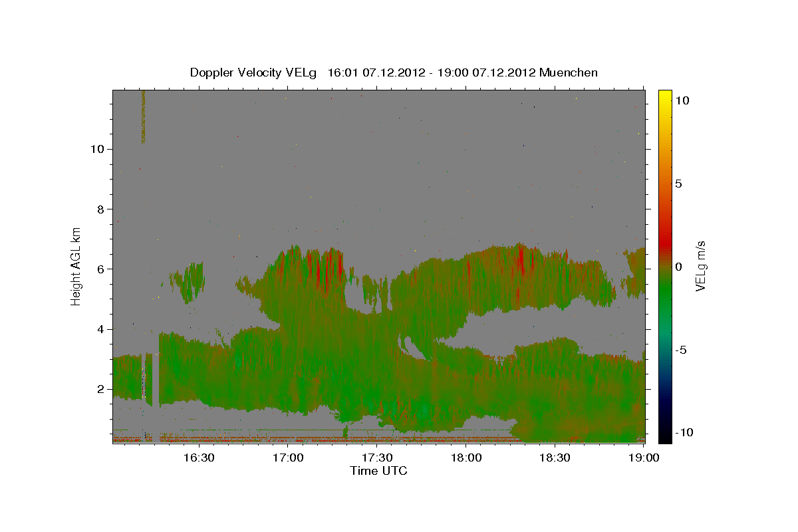The height and width of the screenshot is (532, 798).
Task: Click the 'VELg m/s' colorbar label
Action: 700,265
